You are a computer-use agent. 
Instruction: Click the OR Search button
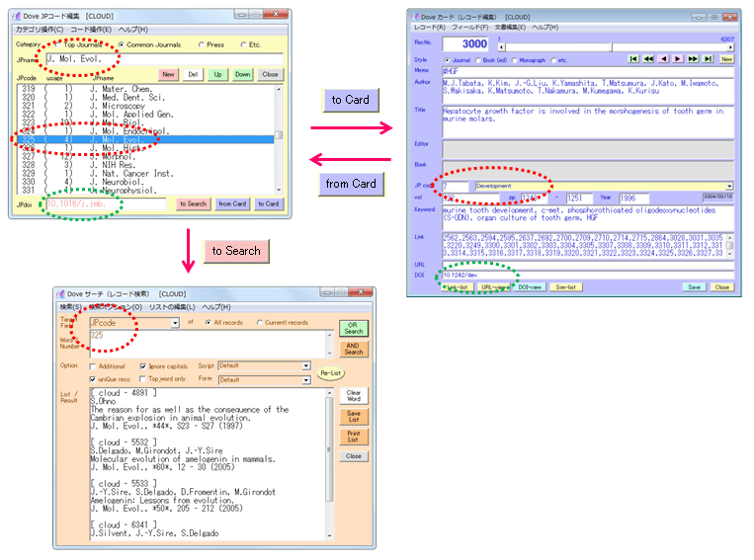pyautogui.click(x=353, y=327)
